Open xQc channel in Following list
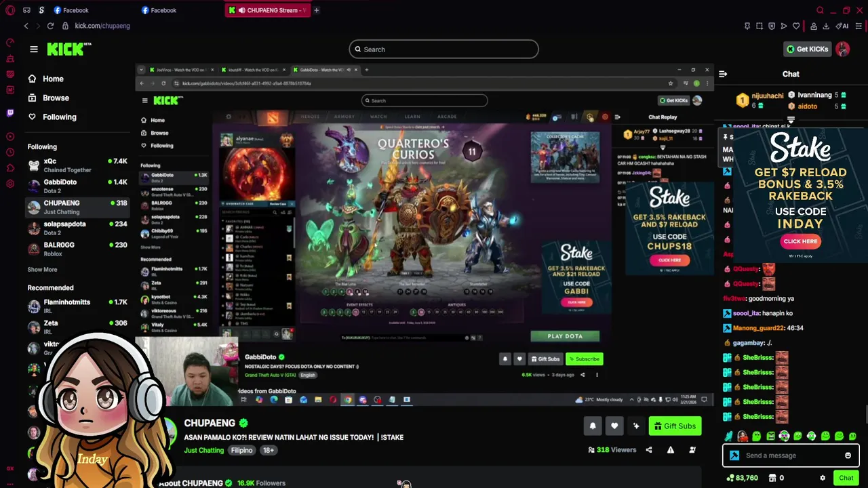This screenshot has width=868, height=488. [x=77, y=165]
